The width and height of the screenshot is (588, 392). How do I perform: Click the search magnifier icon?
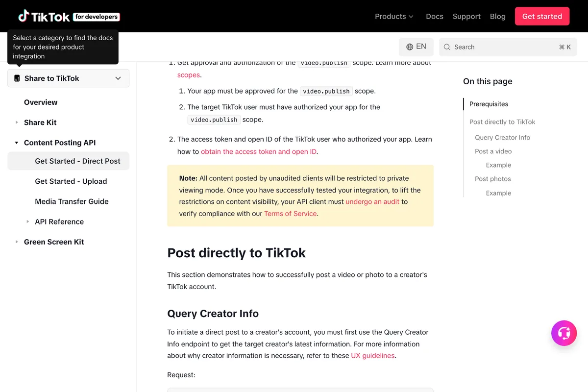[447, 47]
